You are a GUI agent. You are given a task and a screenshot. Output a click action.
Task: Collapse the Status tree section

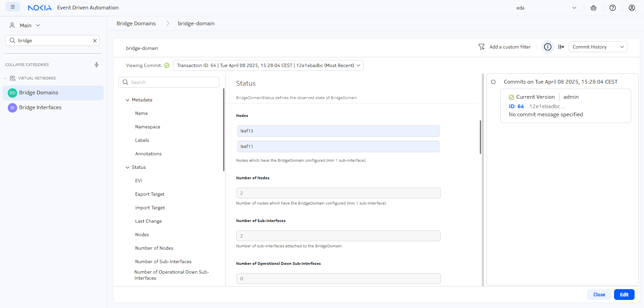pos(128,167)
